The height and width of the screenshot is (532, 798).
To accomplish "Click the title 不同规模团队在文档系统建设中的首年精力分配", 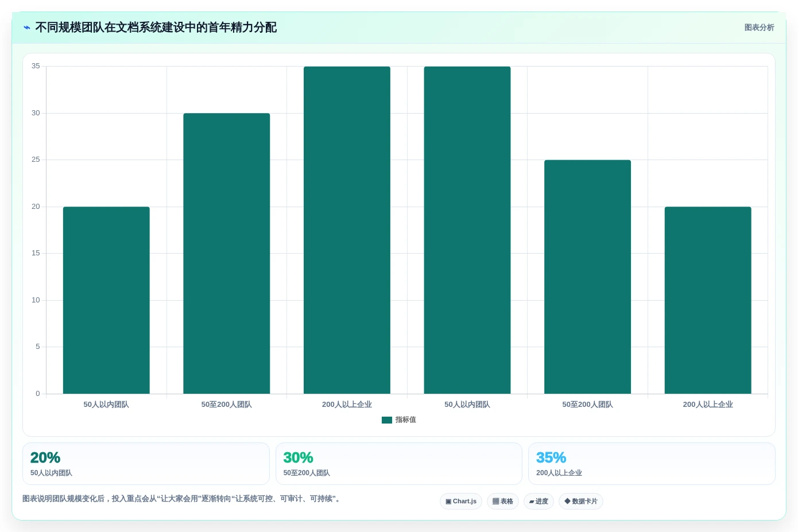I will tap(156, 28).
